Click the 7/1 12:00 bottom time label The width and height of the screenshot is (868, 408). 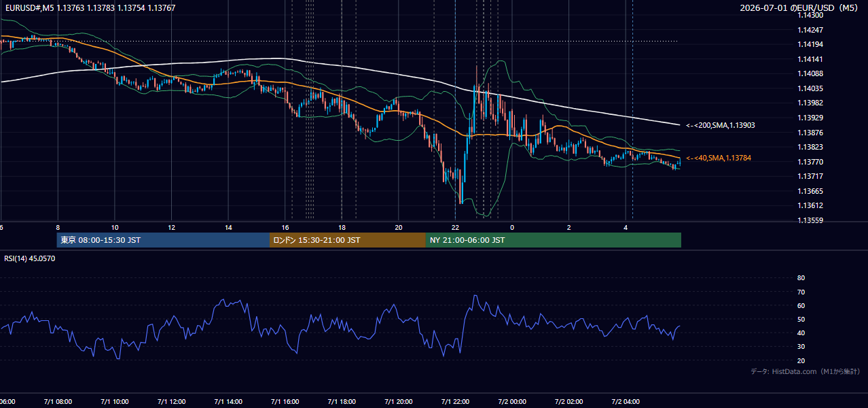click(x=172, y=402)
